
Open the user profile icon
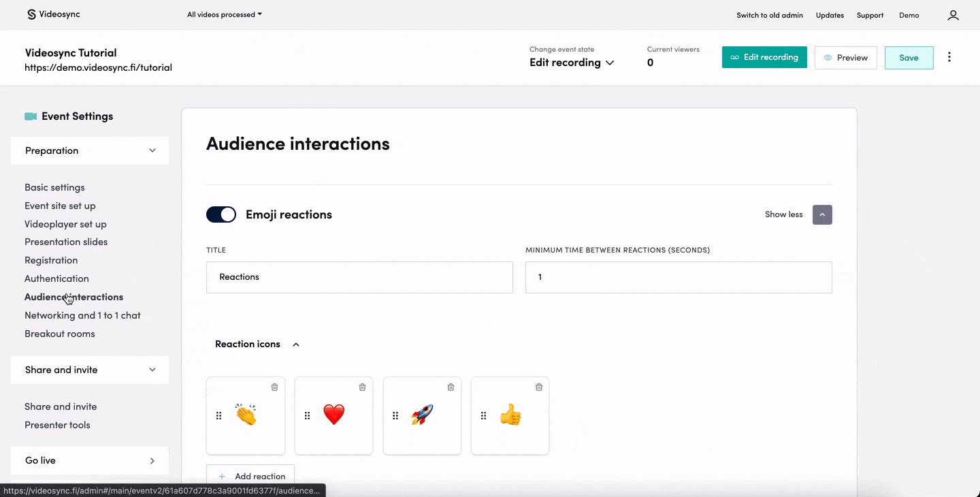[x=953, y=15]
